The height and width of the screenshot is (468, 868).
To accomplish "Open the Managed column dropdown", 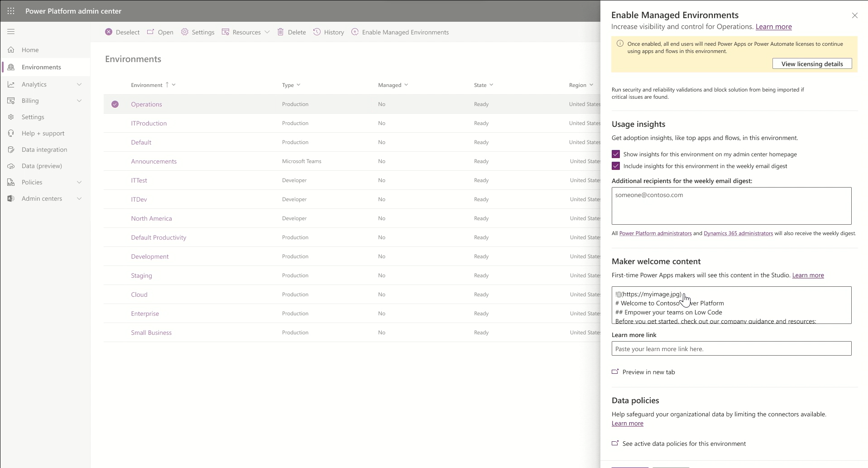I will point(406,85).
